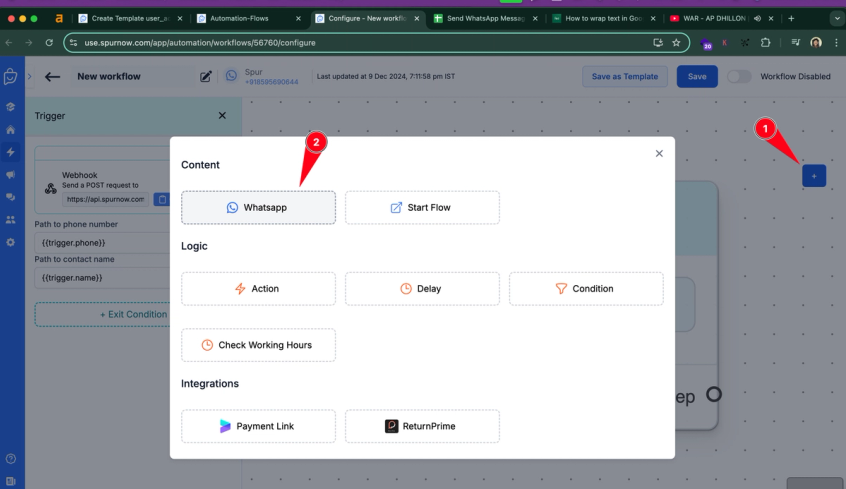Expand the sidebar chevron
Image resolution: width=846 pixels, height=489 pixels.
coord(30,77)
